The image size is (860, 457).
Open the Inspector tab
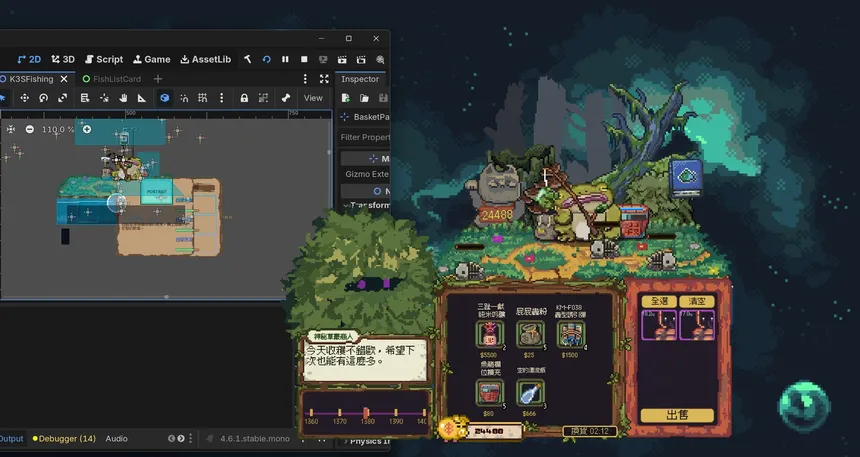click(360, 79)
